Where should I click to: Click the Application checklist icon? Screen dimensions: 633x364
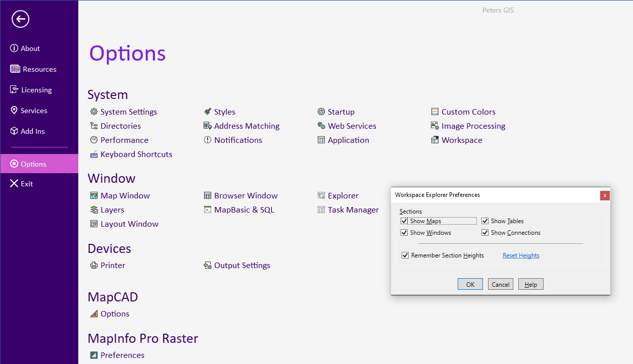click(x=321, y=140)
